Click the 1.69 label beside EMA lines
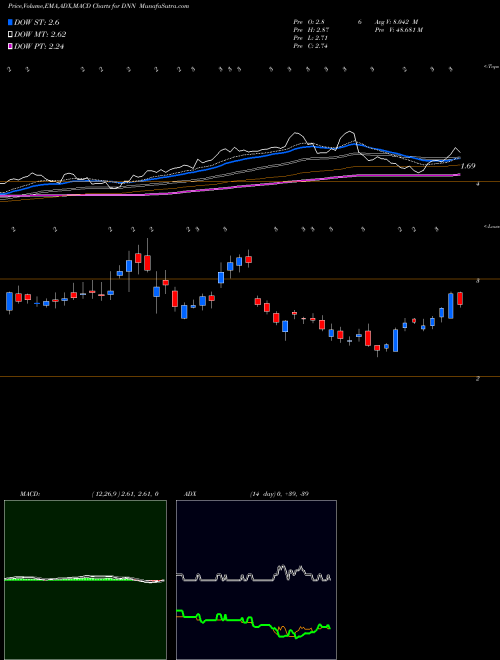 pyautogui.click(x=468, y=166)
